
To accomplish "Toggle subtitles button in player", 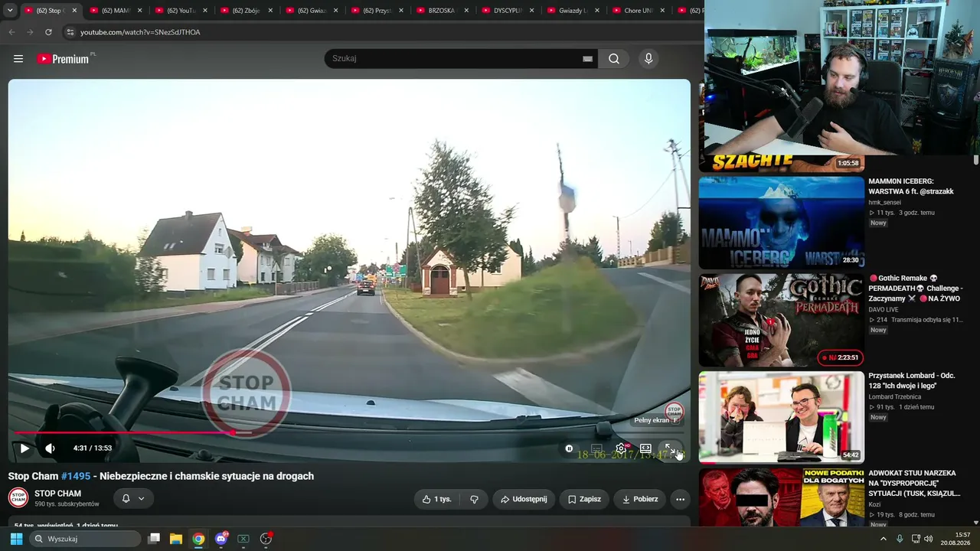I will tap(596, 448).
